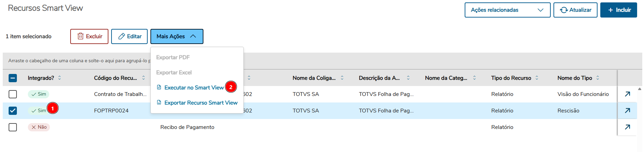Sort by Integrado? column arrows

point(60,78)
